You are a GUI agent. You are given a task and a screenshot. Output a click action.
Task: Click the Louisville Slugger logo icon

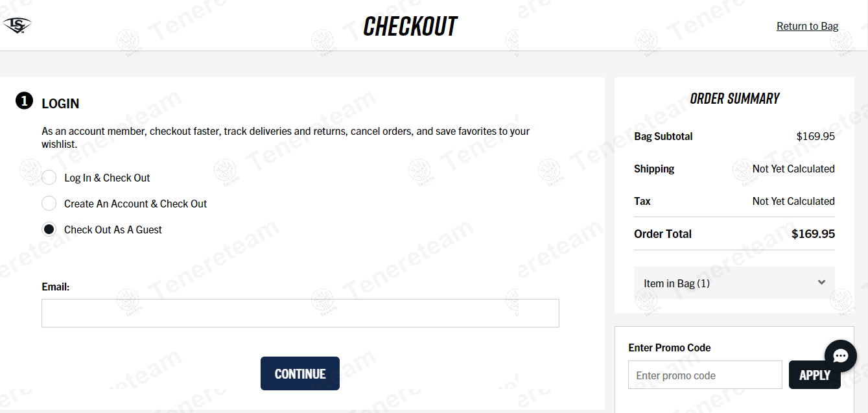[18, 26]
